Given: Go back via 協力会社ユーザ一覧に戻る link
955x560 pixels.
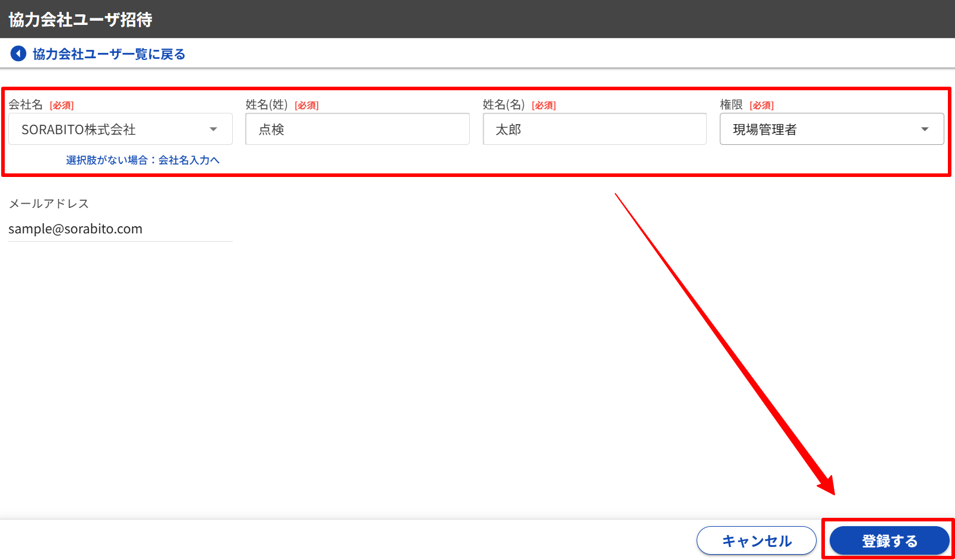Looking at the screenshot, I should pos(109,54).
